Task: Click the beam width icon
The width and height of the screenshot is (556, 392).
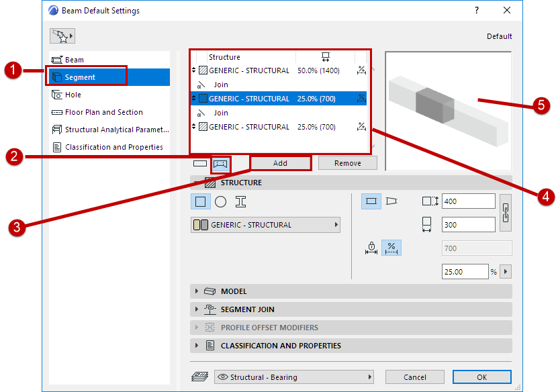Action: pos(426,225)
